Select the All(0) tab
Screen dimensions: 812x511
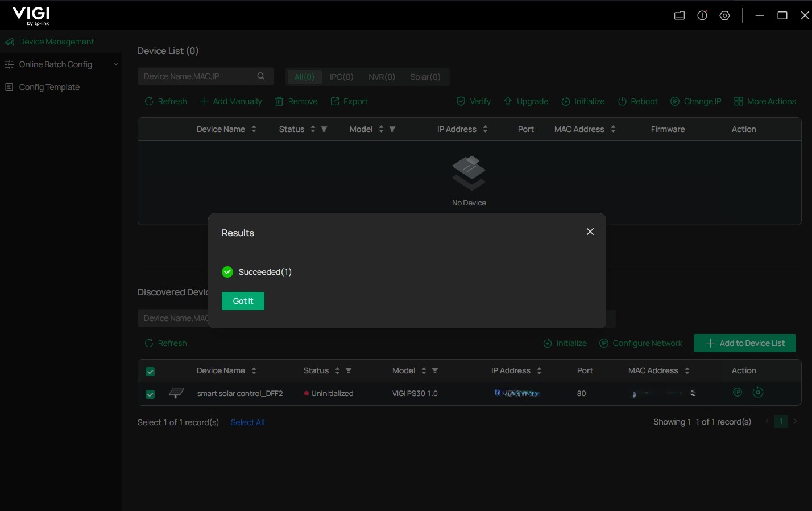(x=304, y=77)
